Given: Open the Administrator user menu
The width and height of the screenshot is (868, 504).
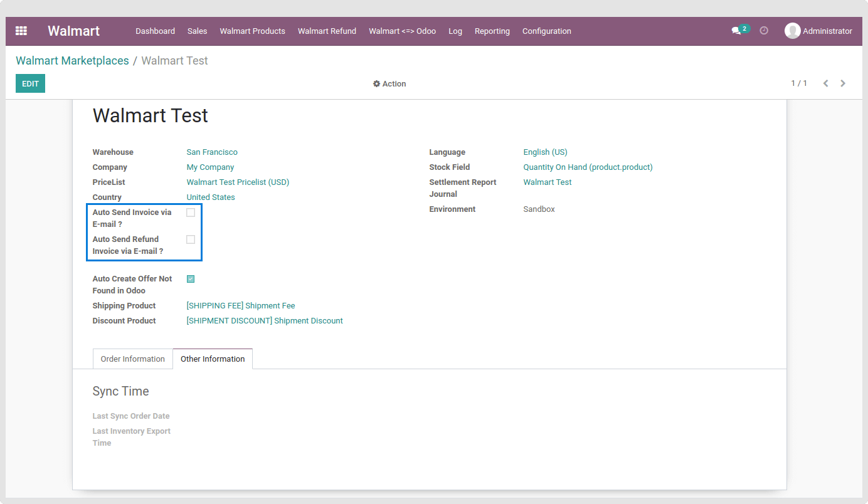Looking at the screenshot, I should [x=818, y=31].
